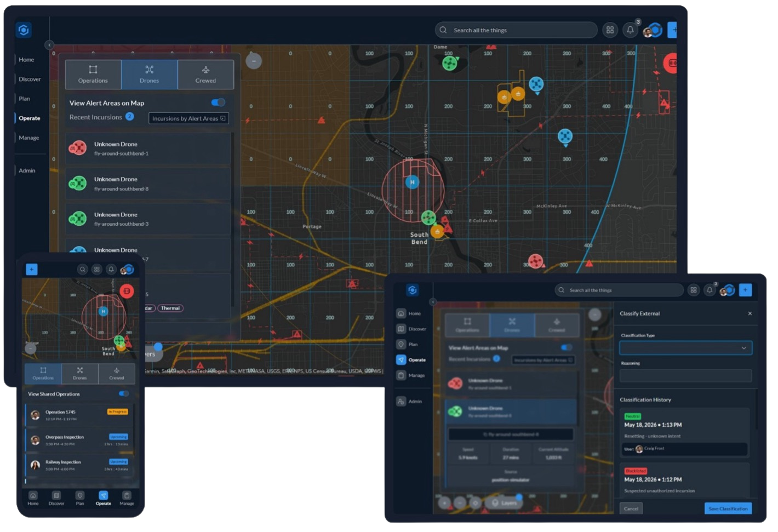Open Plan in the tablet sidebar

(x=408, y=344)
